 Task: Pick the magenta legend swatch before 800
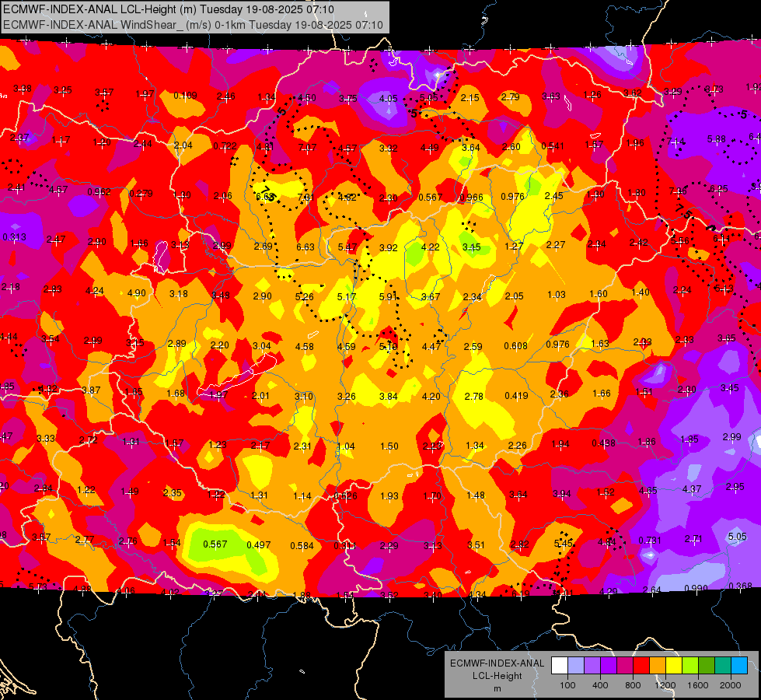625,666
